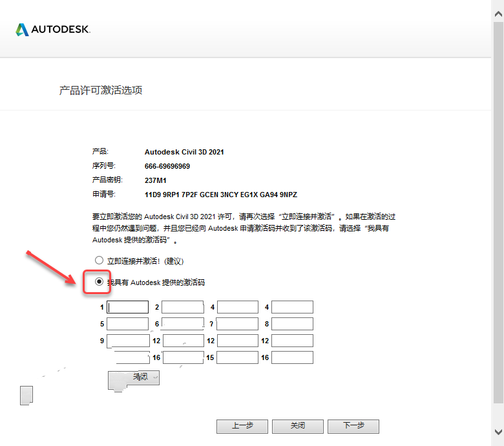The image size is (504, 446).
Task: Focus activation code field labeled 2
Action: (183, 307)
